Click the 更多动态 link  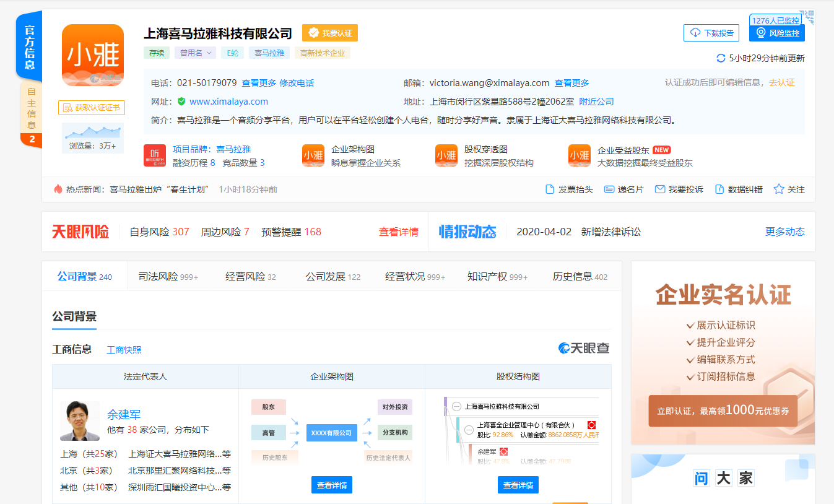click(785, 232)
